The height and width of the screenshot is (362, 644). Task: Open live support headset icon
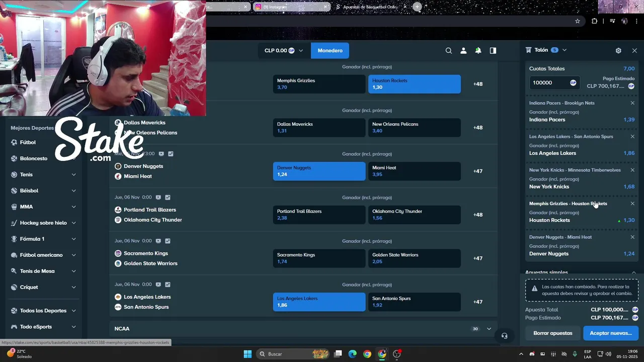(504, 336)
